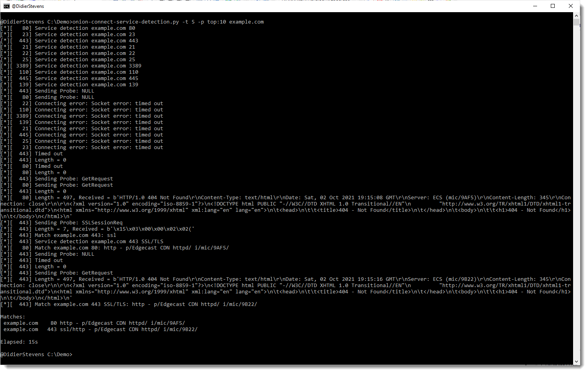Screen dimensions: 588x373
Task: Click the 'Sending Probe: SSLSessionReq' line
Action: coord(78,223)
